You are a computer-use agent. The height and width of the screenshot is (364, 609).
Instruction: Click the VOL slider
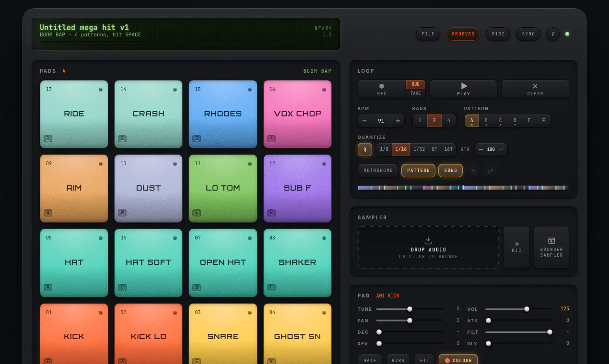point(519,309)
